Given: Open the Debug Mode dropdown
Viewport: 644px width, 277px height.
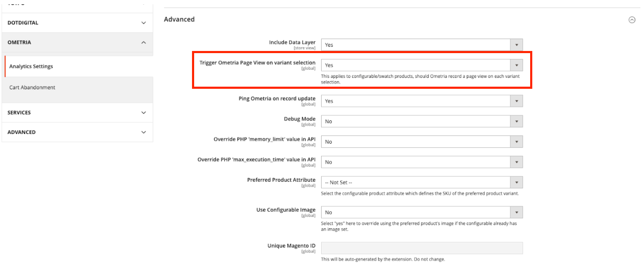Looking at the screenshot, I should tap(422, 121).
